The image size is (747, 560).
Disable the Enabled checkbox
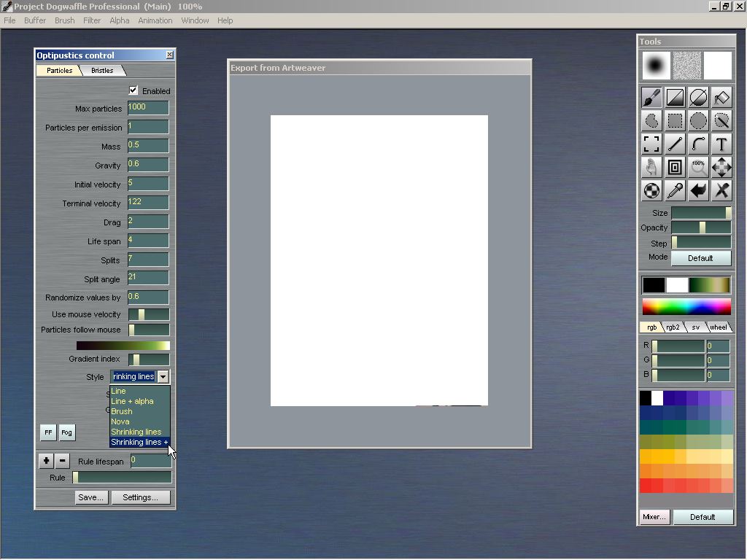133,90
